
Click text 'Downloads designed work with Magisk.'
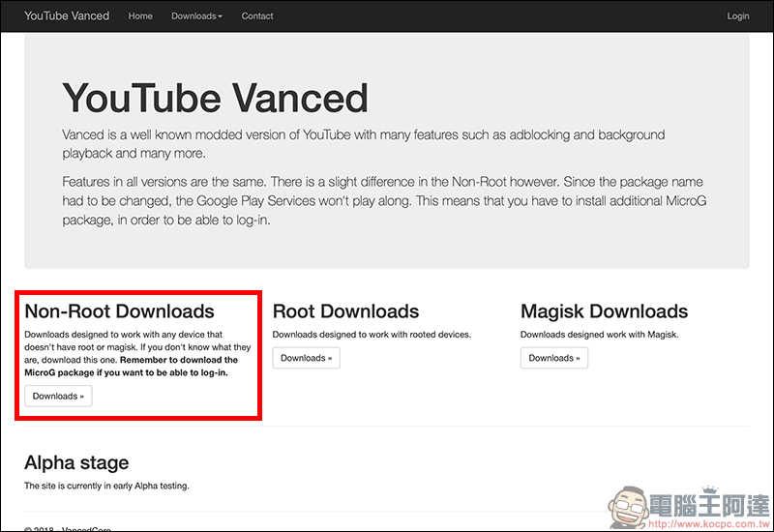click(599, 335)
